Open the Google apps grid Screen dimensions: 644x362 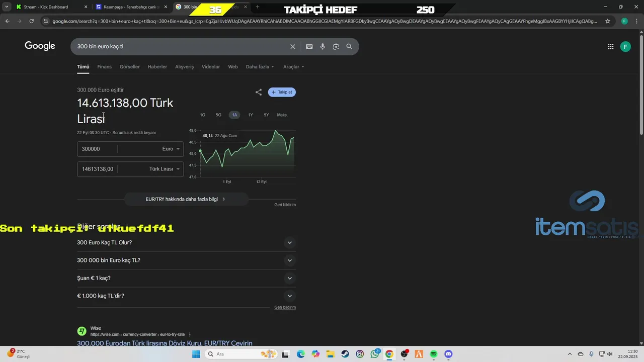[x=611, y=47]
